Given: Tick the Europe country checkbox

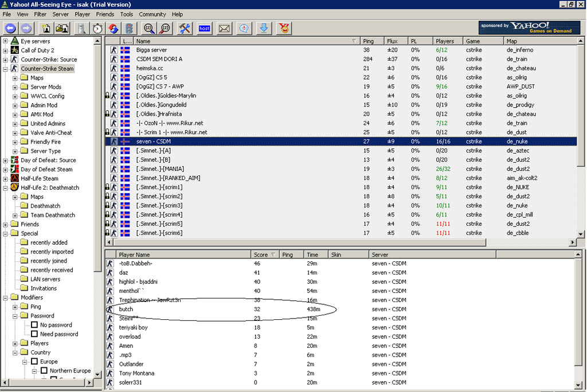Looking at the screenshot, I should point(34,361).
